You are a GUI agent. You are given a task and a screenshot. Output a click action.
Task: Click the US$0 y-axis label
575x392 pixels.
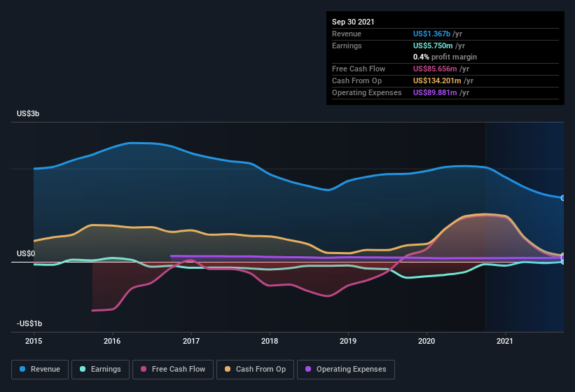pyautogui.click(x=26, y=253)
